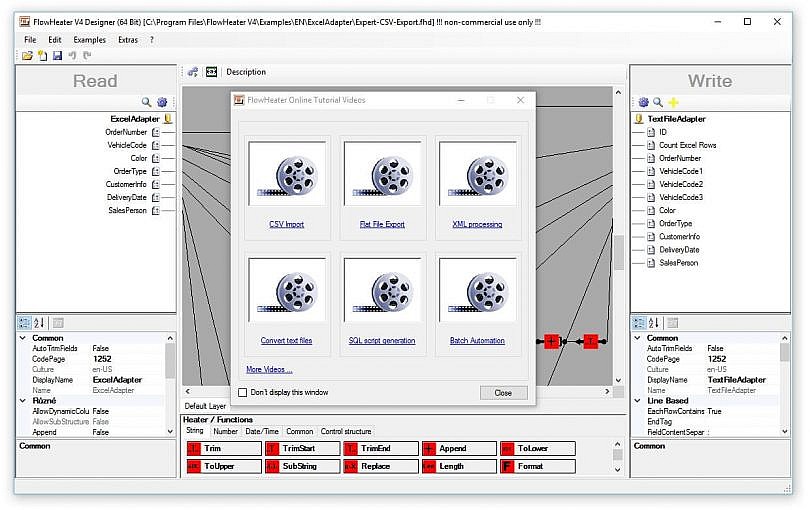The height and width of the screenshot is (510, 810).
Task: Collapse the Různé property group
Action: (23, 400)
